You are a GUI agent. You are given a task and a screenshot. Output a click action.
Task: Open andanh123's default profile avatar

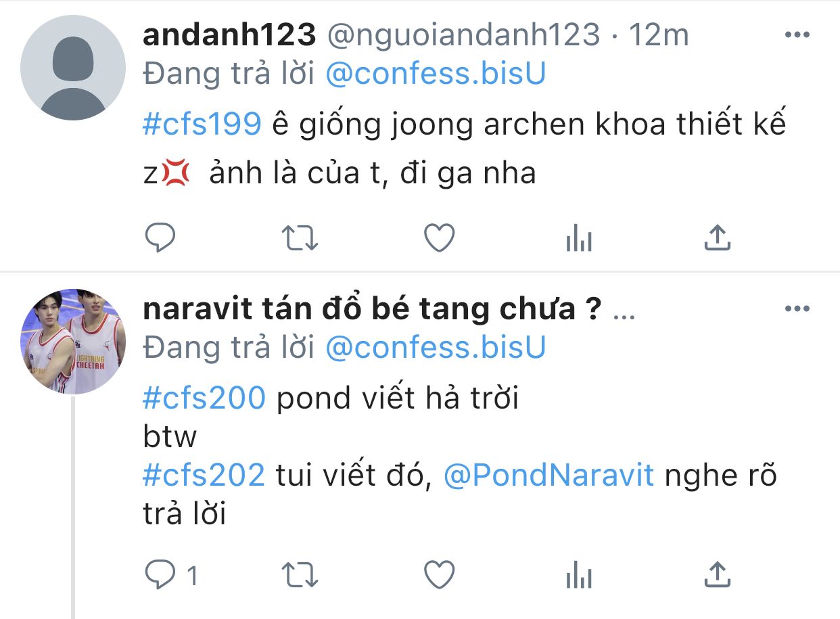pos(73,68)
